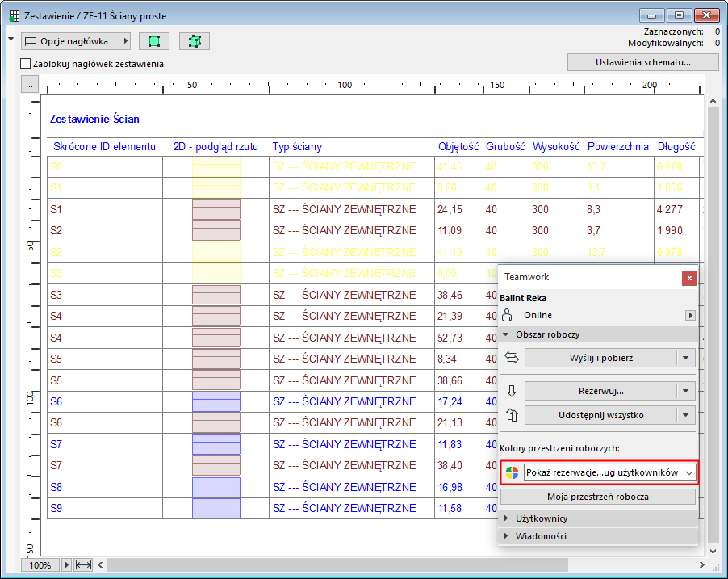728x579 pixels.
Task: Enable the Zablokuj nagłówek zestawienia checkbox
Action: point(23,63)
